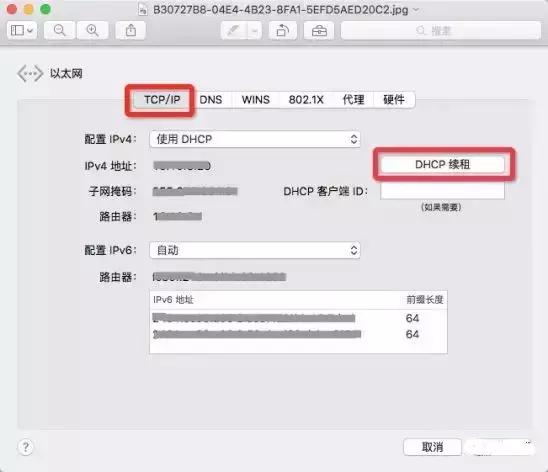Click the IPv6 路由器 value
The image size is (548, 472).
[x=219, y=277]
